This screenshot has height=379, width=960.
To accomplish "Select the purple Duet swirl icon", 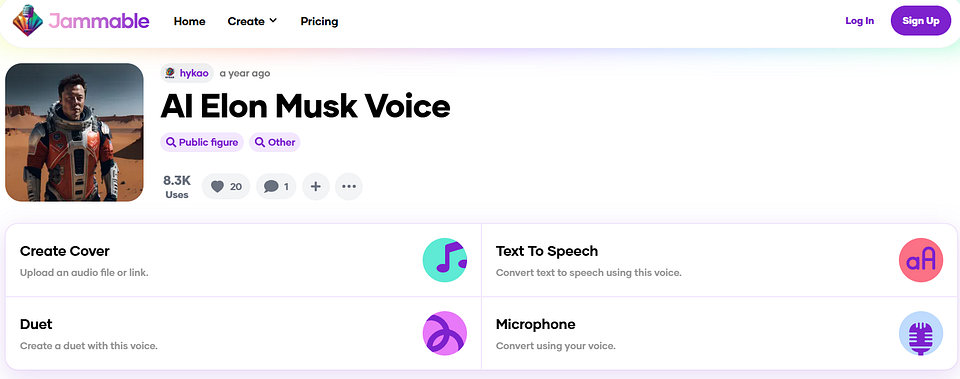I will [x=445, y=334].
